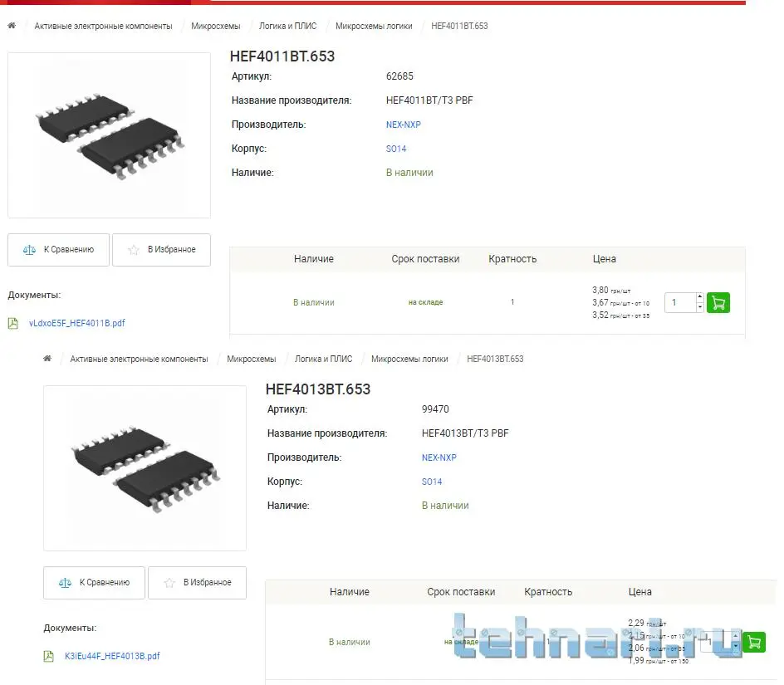The height and width of the screenshot is (685, 784).
Task: Open the vLdxoE5F_HEF4011B.pdf datasheet link
Action: (x=77, y=324)
